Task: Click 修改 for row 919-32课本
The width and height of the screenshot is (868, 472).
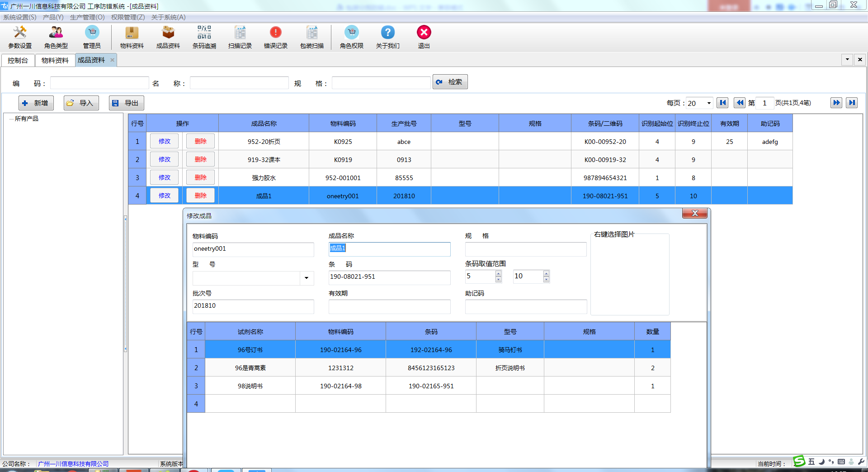Action: (x=165, y=159)
